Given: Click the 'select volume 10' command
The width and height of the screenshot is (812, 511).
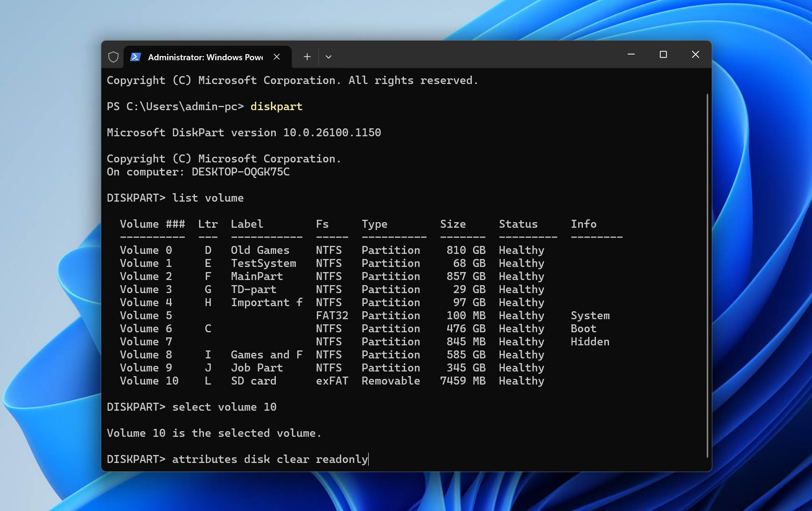Looking at the screenshot, I should pos(224,407).
